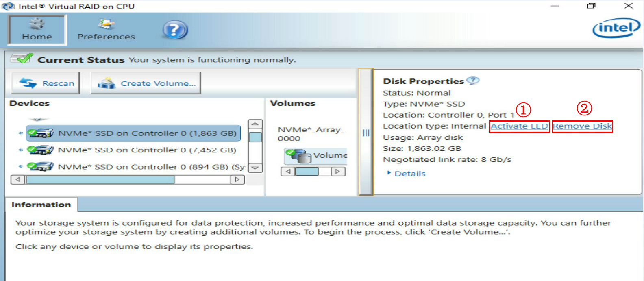The height and width of the screenshot is (281, 644).
Task: Click the Type: NVMe* SSD text
Action: click(424, 104)
